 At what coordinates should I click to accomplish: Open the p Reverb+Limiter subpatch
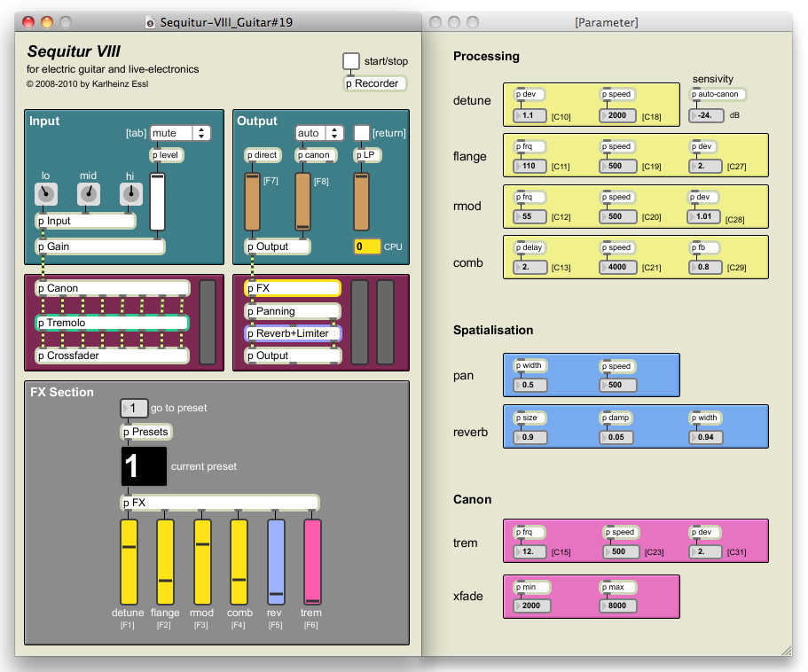(x=293, y=333)
